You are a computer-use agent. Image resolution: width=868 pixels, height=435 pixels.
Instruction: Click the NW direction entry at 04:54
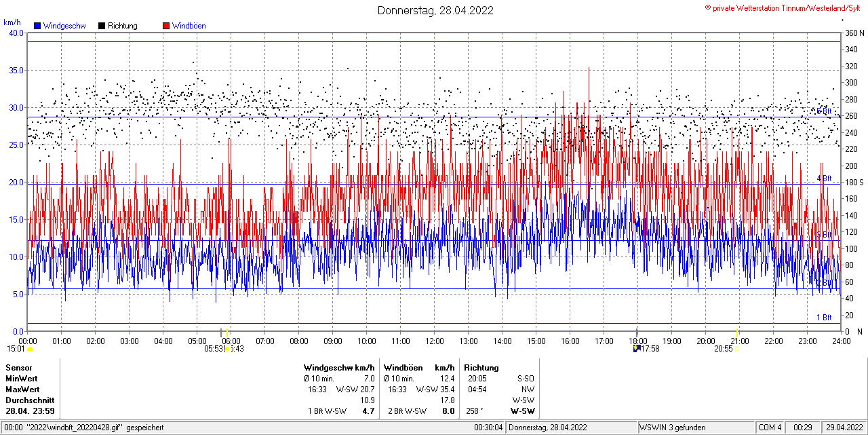click(528, 390)
